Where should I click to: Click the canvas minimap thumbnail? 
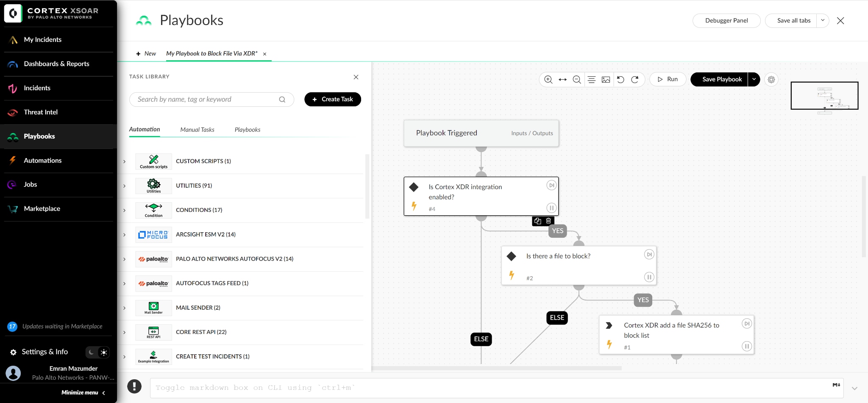824,96
